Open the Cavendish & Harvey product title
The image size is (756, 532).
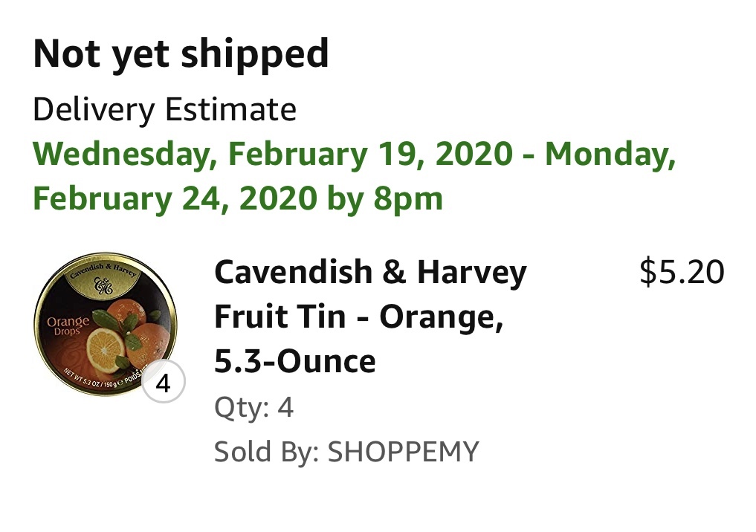coord(370,273)
